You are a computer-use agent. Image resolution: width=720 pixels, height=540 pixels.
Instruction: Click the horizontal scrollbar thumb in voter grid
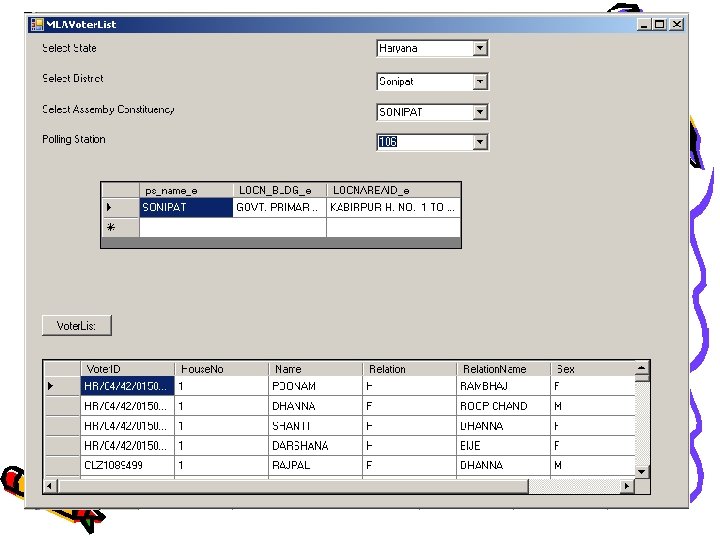(x=293, y=486)
